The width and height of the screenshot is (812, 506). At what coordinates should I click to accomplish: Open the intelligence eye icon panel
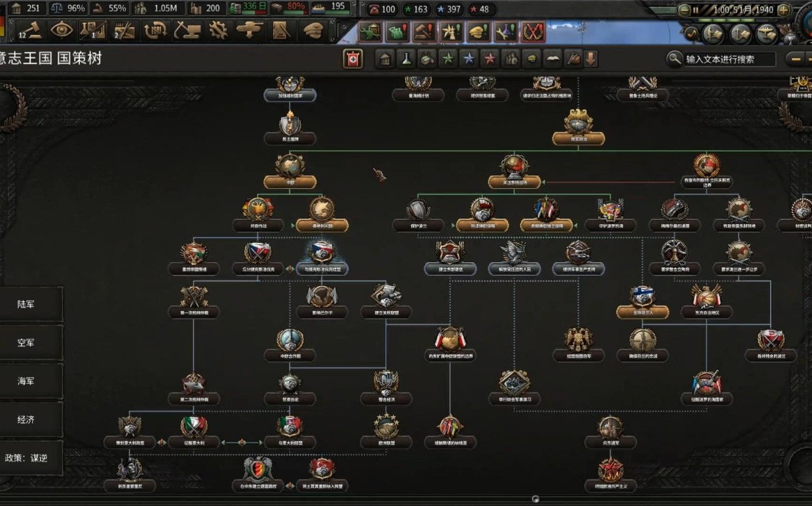click(62, 30)
